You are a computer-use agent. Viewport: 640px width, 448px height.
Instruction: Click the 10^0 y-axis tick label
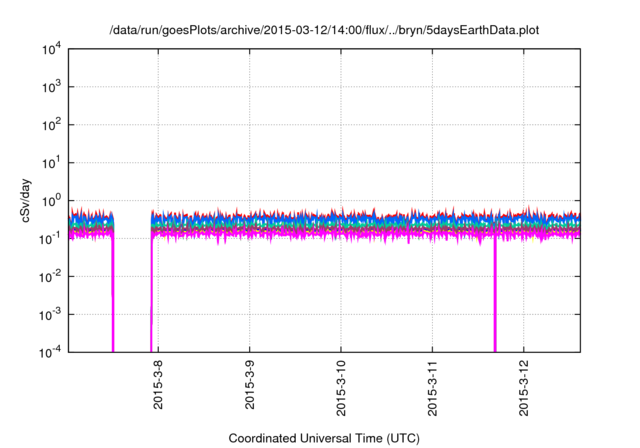click(x=51, y=201)
